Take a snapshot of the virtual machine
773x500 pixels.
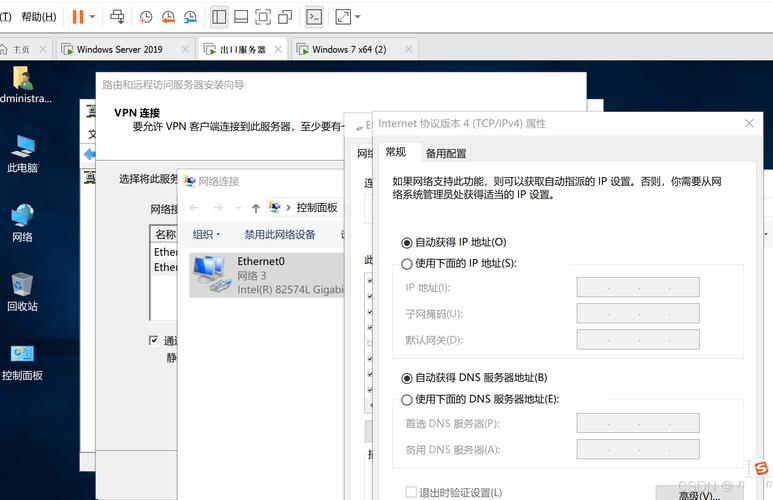pyautogui.click(x=146, y=17)
